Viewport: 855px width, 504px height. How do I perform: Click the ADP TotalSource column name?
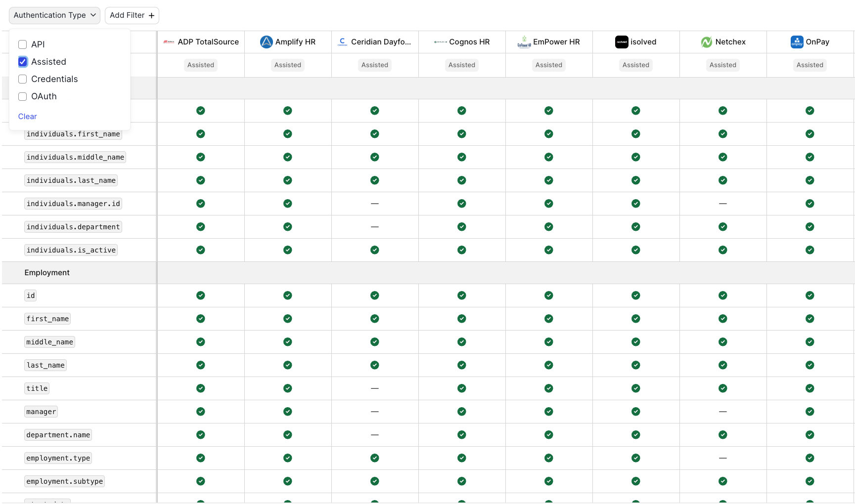pyautogui.click(x=208, y=42)
